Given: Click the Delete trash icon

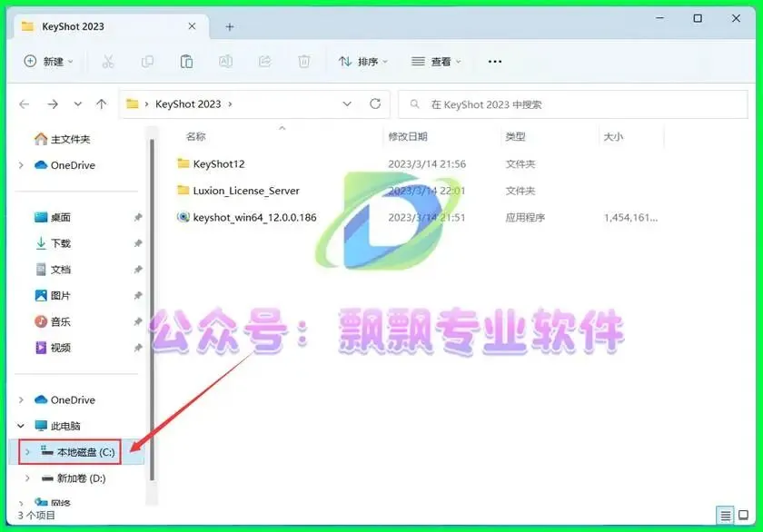Looking at the screenshot, I should point(304,62).
